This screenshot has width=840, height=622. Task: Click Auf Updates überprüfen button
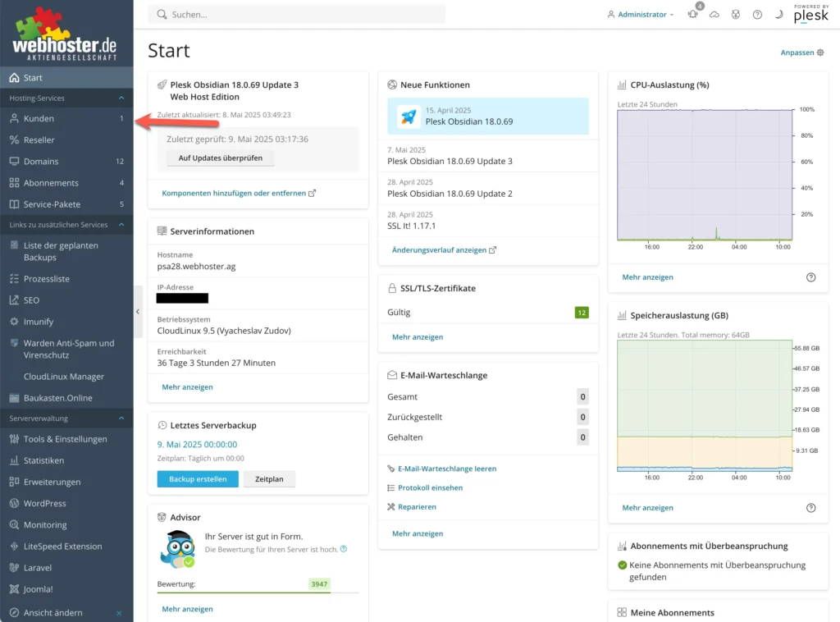coord(220,158)
